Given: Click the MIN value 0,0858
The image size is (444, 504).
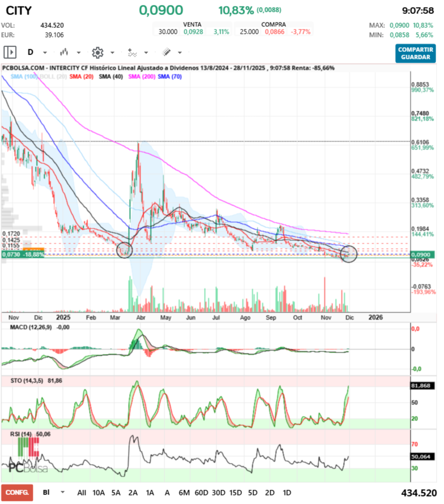Looking at the screenshot, I should [399, 35].
